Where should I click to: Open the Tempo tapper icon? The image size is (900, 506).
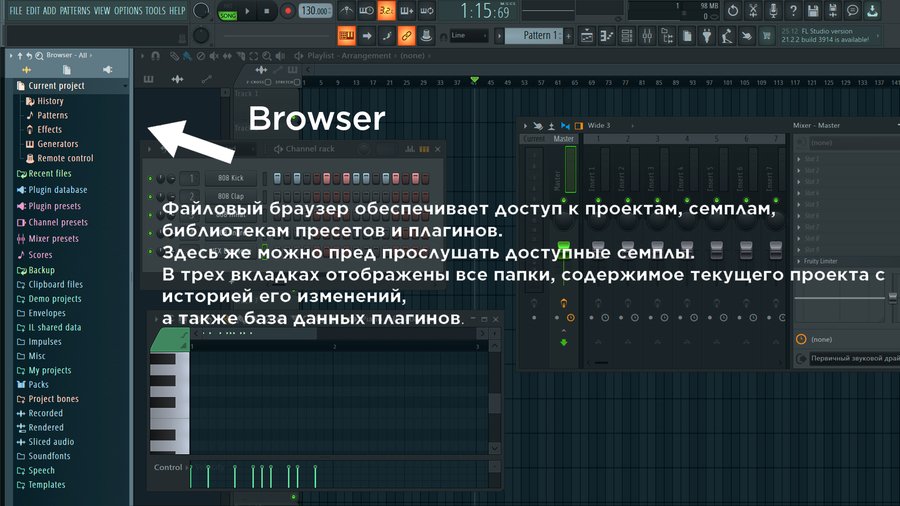pos(727,36)
